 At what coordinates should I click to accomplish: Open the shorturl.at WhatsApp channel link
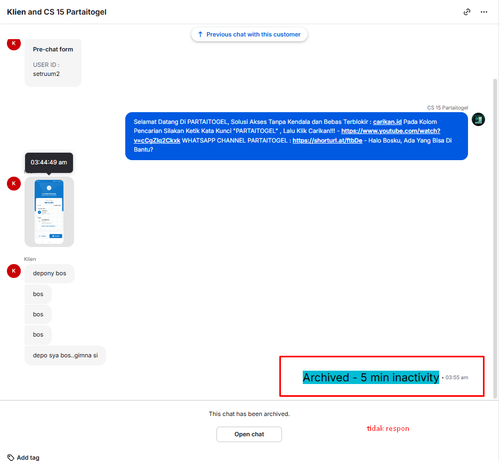click(x=327, y=140)
